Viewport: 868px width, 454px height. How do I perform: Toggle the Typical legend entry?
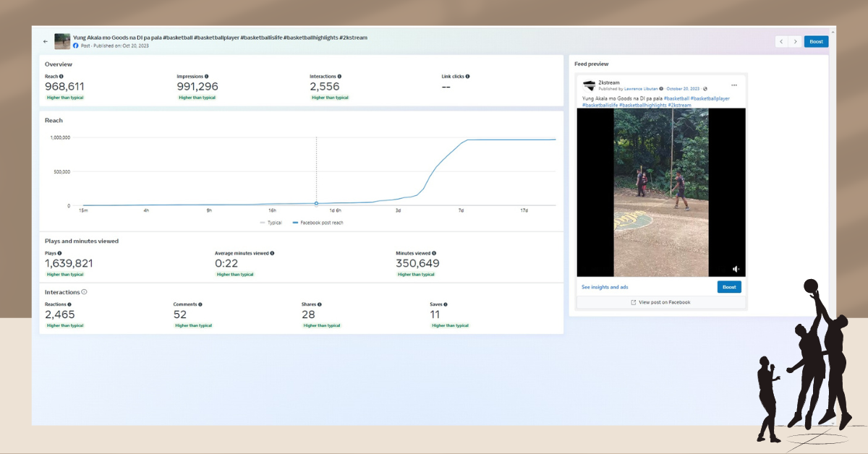point(271,223)
